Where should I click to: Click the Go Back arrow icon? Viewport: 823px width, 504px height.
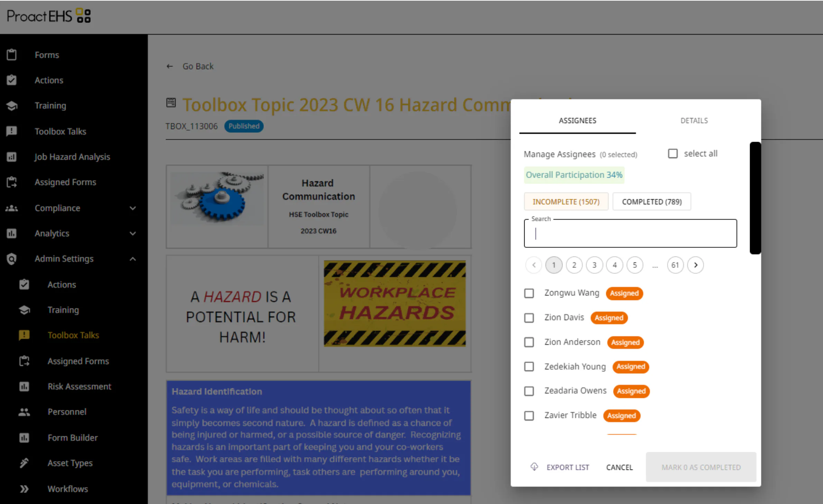click(169, 66)
